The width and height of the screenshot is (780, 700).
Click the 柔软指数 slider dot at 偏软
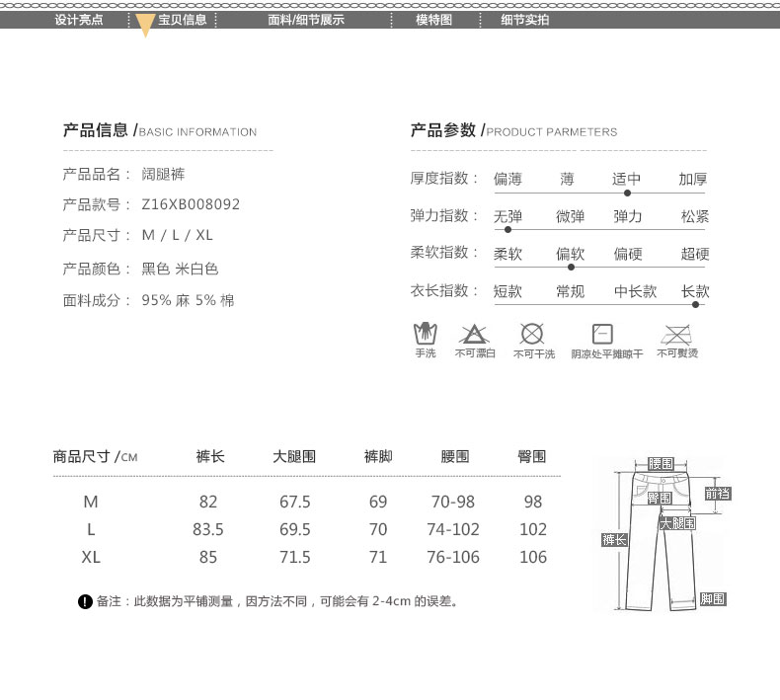(571, 268)
